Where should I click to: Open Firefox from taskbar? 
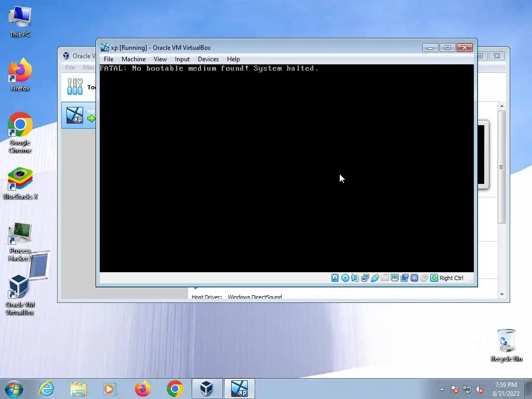(142, 389)
